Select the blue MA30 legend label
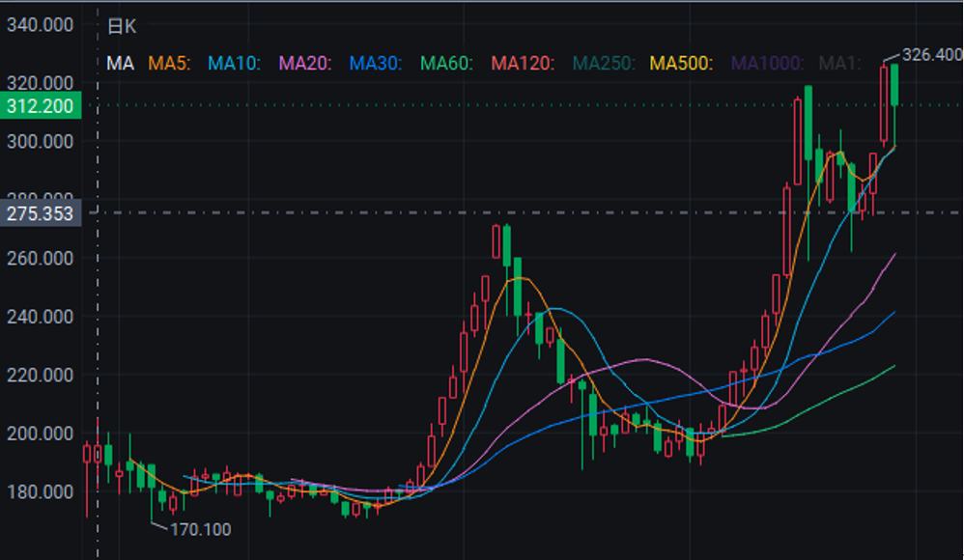Screen dimensions: 964x560 point(375,64)
